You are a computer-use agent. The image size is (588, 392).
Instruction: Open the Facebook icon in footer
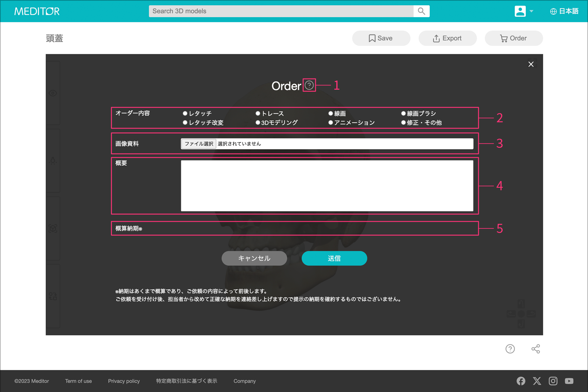coord(521,381)
